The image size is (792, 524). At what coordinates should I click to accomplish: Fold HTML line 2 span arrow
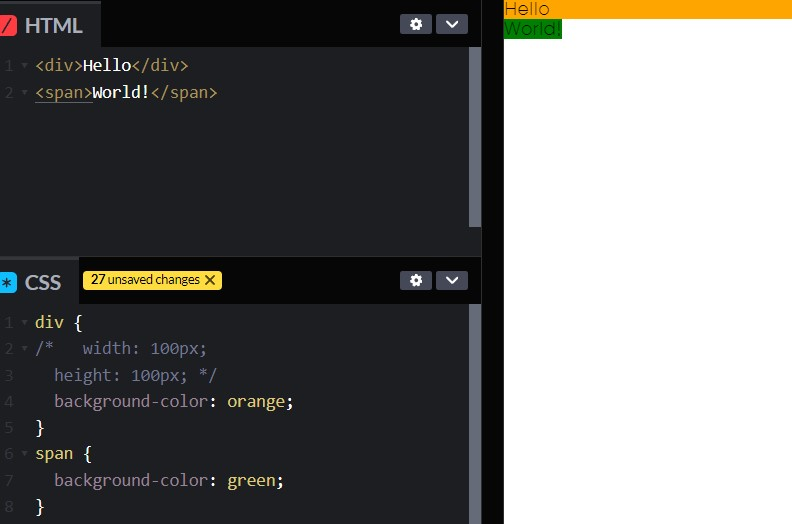[x=24, y=93]
